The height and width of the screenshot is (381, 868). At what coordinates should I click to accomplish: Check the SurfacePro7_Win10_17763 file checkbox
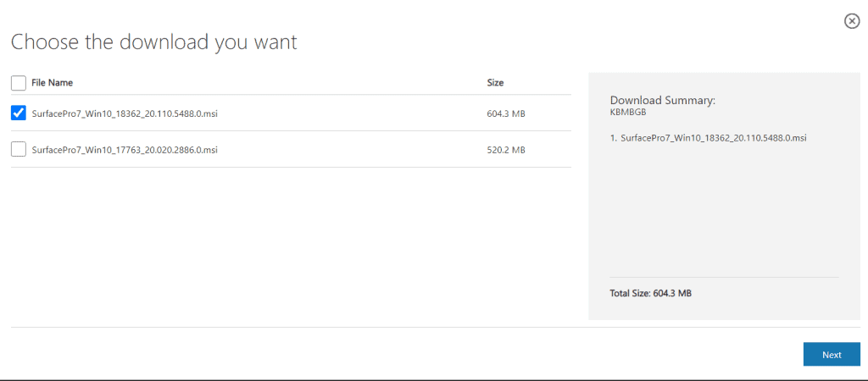[x=18, y=149]
